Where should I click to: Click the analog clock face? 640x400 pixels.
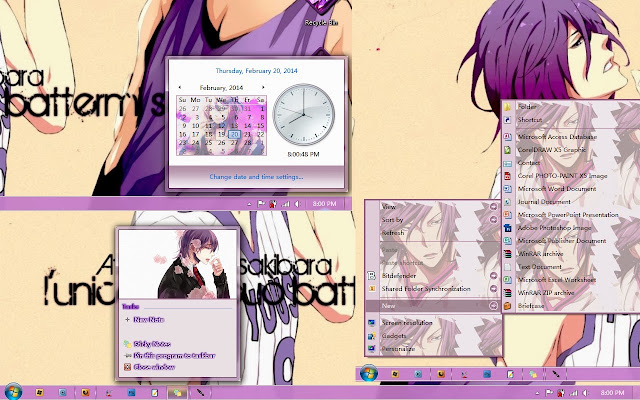tap(304, 114)
